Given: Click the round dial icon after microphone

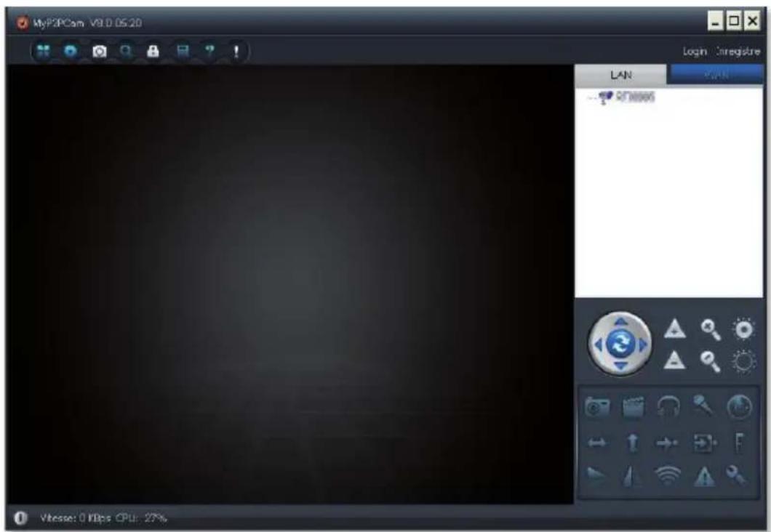Looking at the screenshot, I should pos(739,407).
